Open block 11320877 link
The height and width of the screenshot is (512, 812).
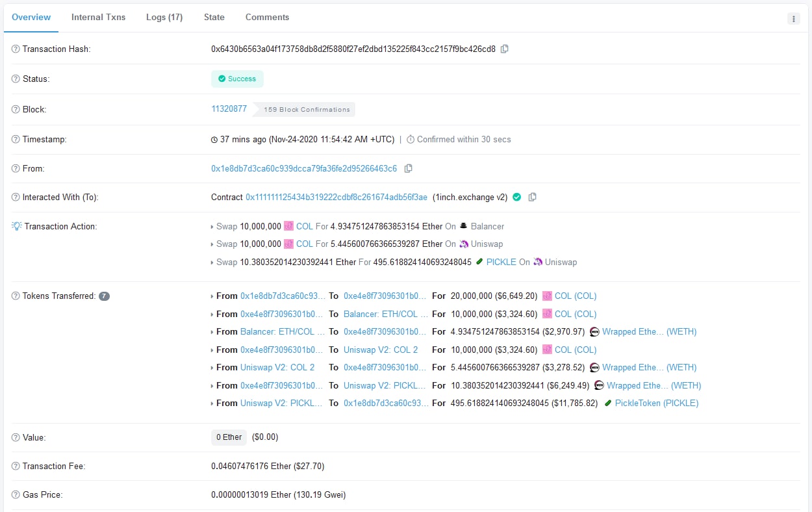(x=229, y=109)
